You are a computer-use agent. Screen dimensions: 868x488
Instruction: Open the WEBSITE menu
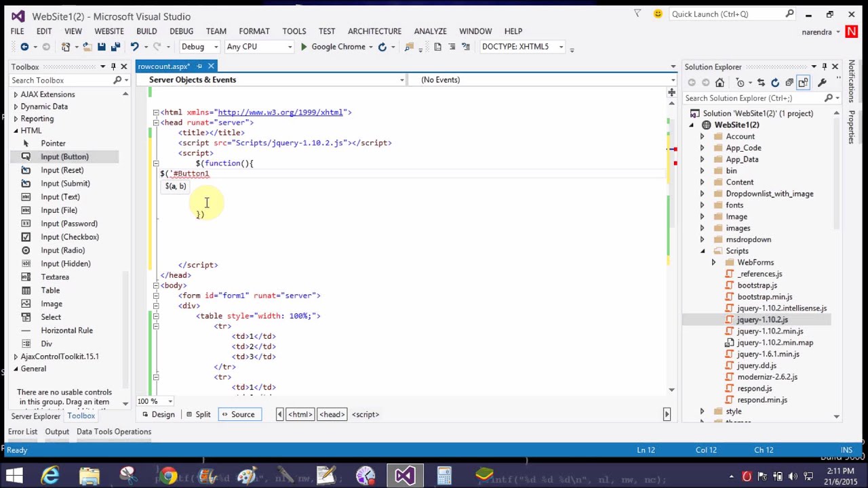tap(109, 31)
